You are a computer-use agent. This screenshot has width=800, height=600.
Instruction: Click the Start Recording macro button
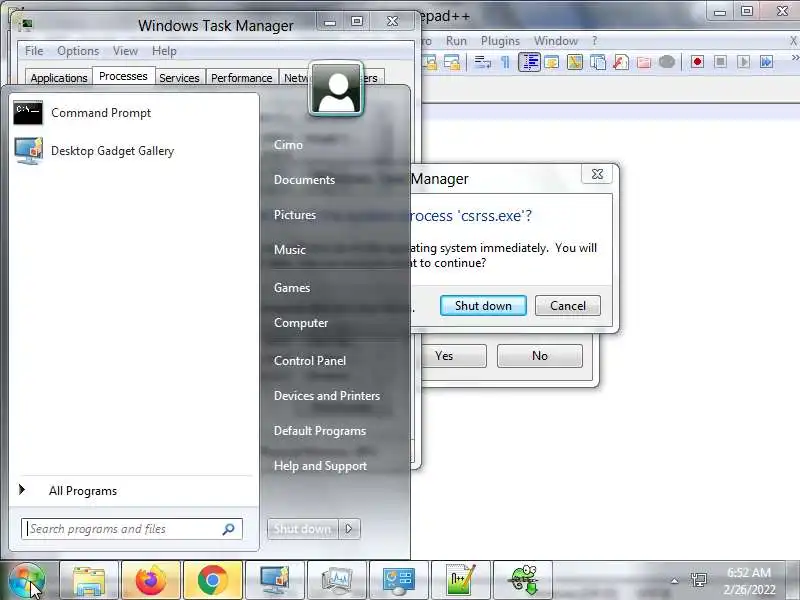click(697, 62)
